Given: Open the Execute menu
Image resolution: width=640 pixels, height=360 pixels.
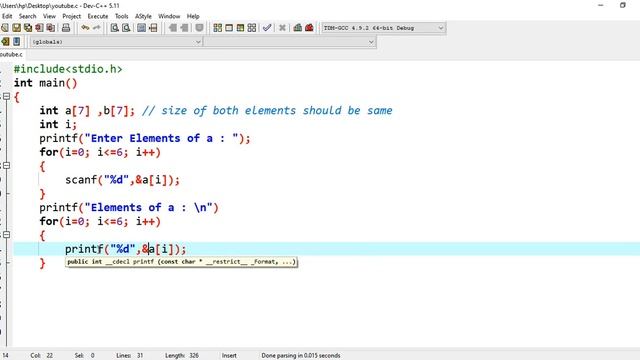Looking at the screenshot, I should tap(98, 16).
